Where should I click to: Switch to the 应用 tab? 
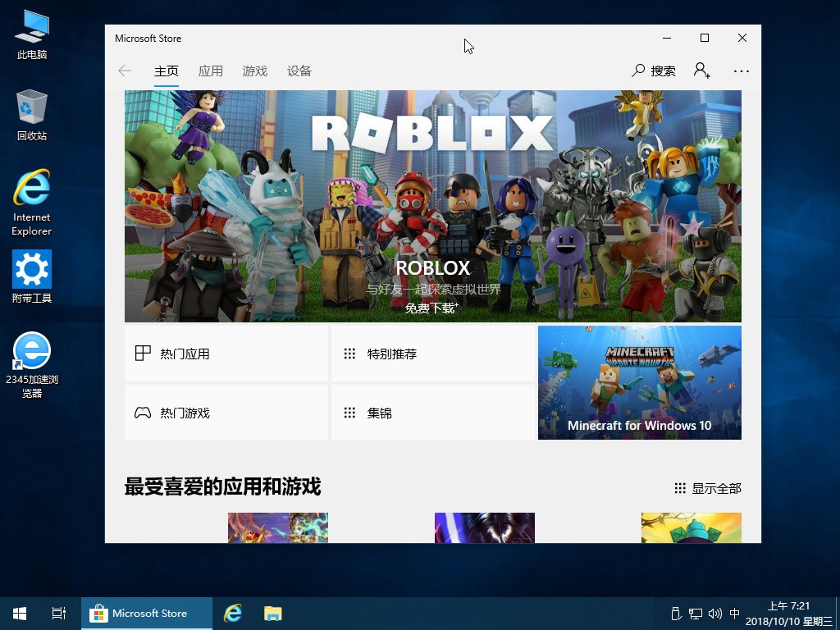click(x=211, y=71)
